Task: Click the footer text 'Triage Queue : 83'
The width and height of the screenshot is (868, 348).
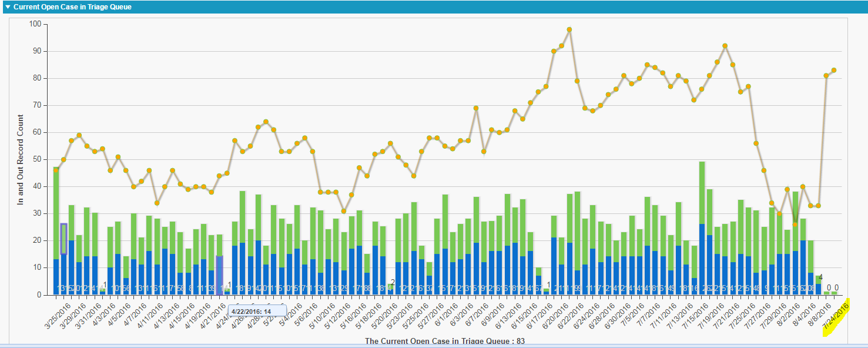Action: (x=487, y=341)
